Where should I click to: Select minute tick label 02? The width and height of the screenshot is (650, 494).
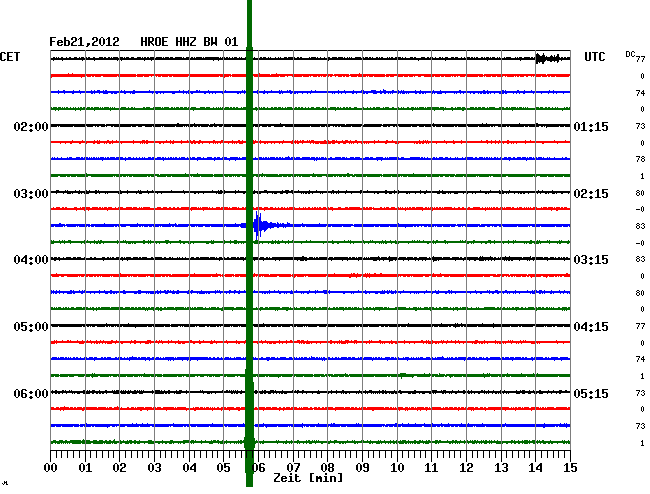click(x=119, y=468)
